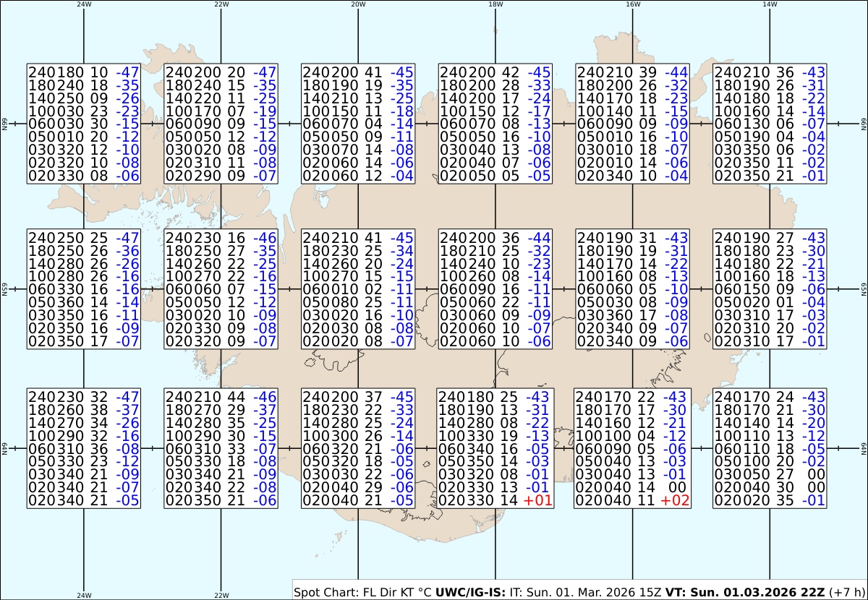
Task: Click the row "240180 25 -43"
Action: (495, 396)
